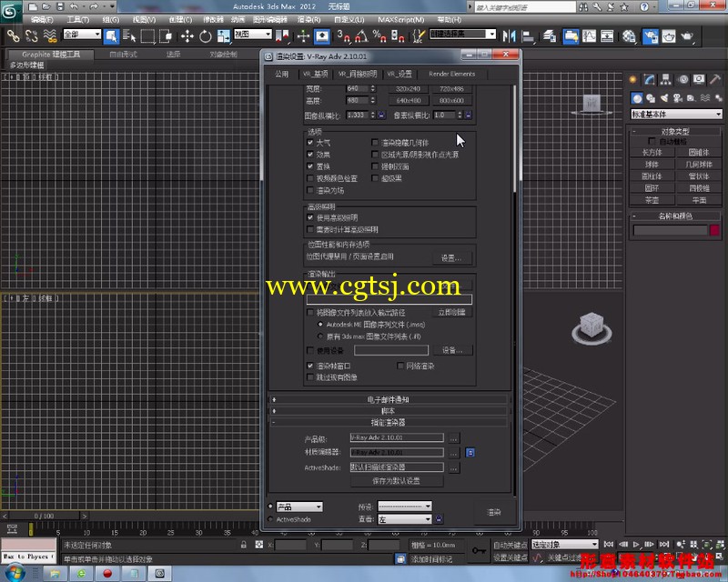The height and width of the screenshot is (582, 728).
Task: Choose the 320x240 preset size button
Action: [x=408, y=88]
